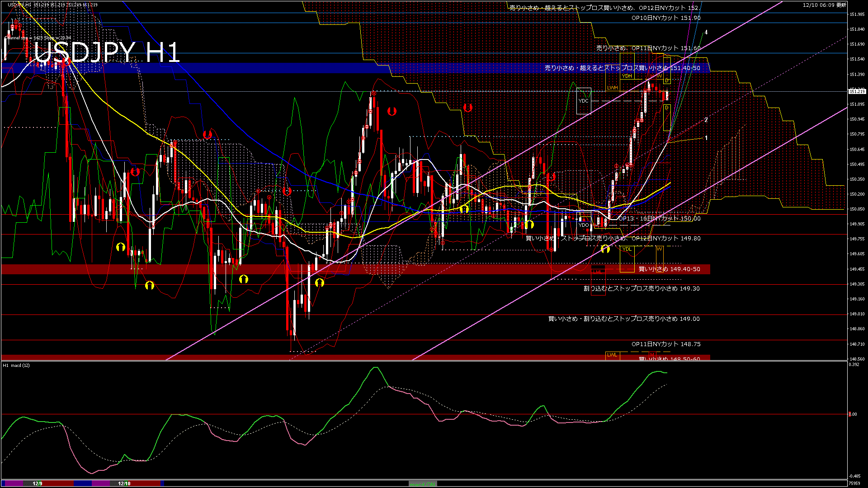Click the 150.050 price scale value
The image size is (868, 488).
[857, 209]
